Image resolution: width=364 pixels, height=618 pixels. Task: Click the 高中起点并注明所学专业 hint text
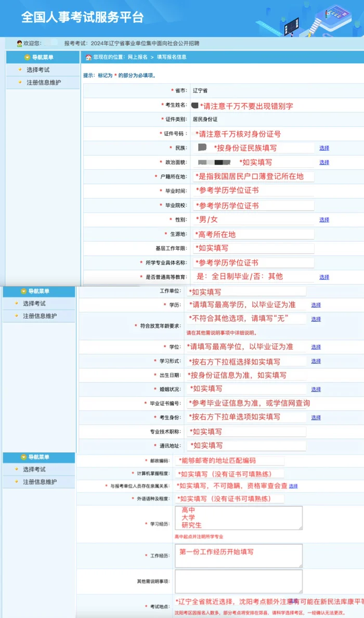coord(199,537)
